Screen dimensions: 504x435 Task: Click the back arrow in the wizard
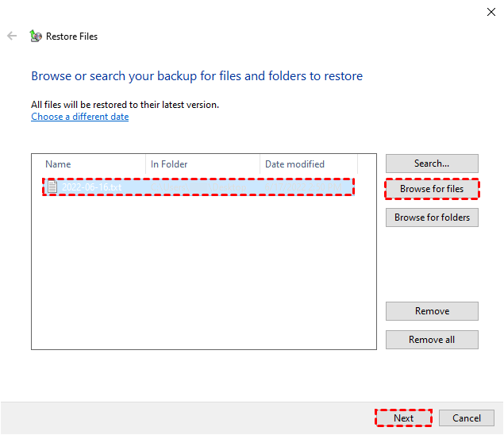(12, 36)
